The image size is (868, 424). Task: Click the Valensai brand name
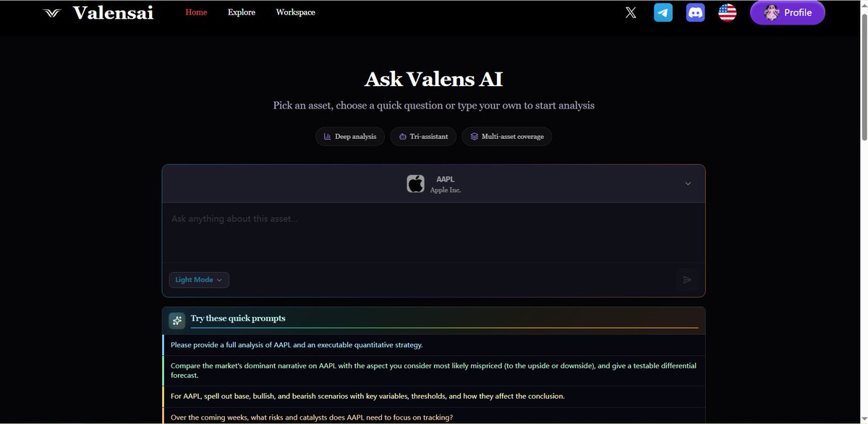click(x=113, y=12)
